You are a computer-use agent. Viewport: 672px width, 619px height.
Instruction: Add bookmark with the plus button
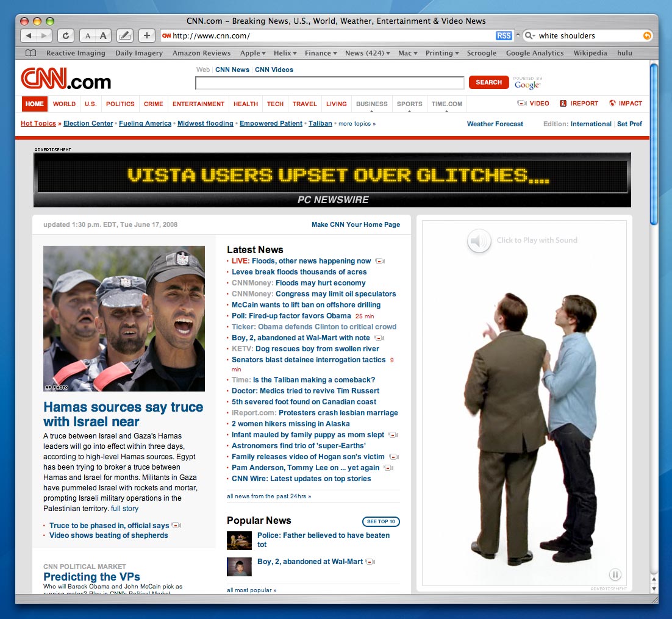click(x=146, y=35)
